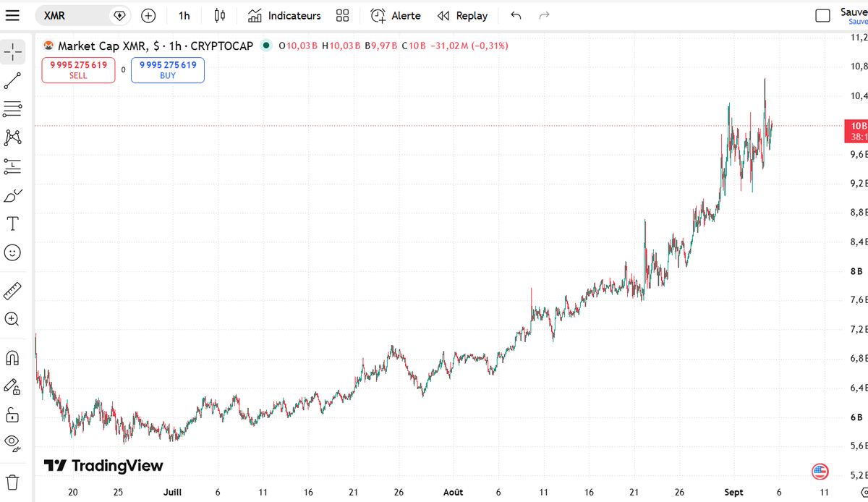Open the layout selector square icon
The height and width of the screenshot is (502, 868).
[822, 16]
